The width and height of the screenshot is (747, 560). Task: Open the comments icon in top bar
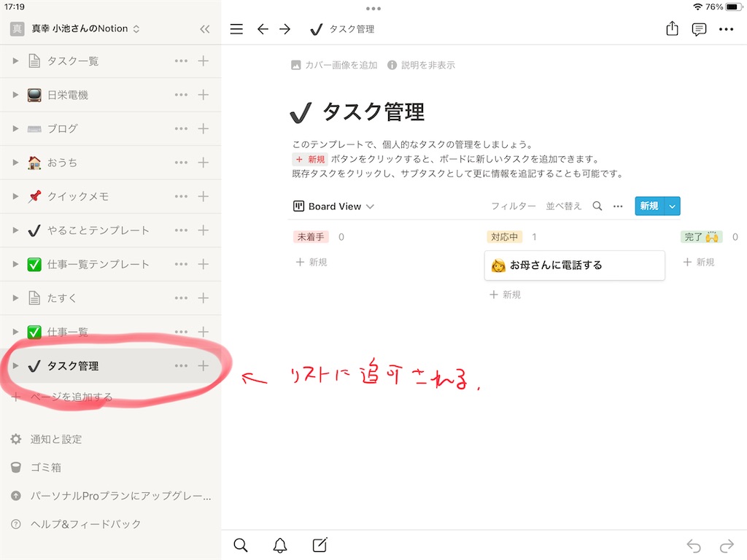pos(699,29)
